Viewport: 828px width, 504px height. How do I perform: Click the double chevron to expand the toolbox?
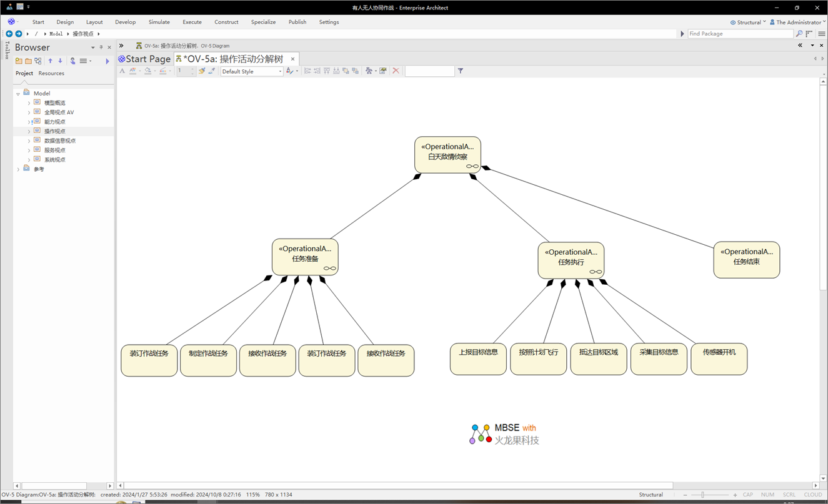coord(121,46)
